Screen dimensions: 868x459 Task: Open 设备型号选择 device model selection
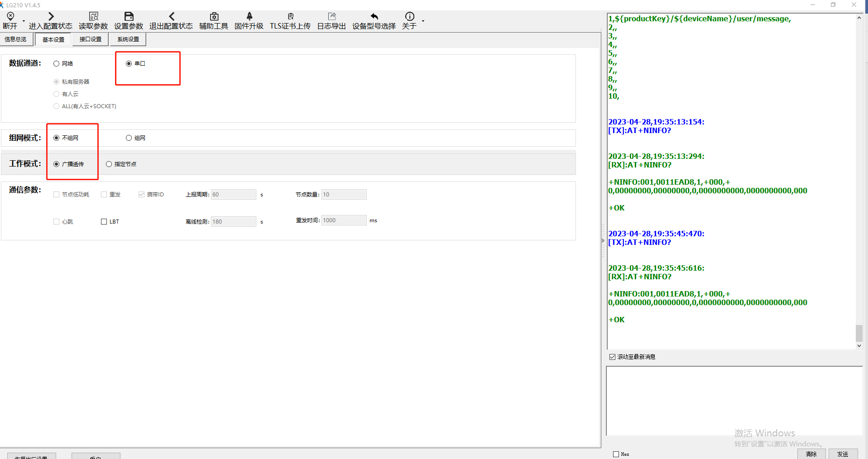click(x=374, y=17)
